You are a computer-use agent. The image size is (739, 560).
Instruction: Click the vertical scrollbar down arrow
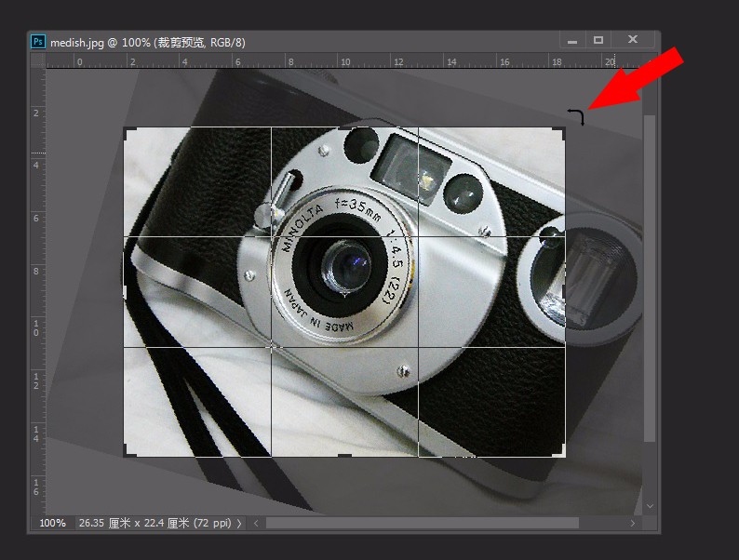point(650,506)
